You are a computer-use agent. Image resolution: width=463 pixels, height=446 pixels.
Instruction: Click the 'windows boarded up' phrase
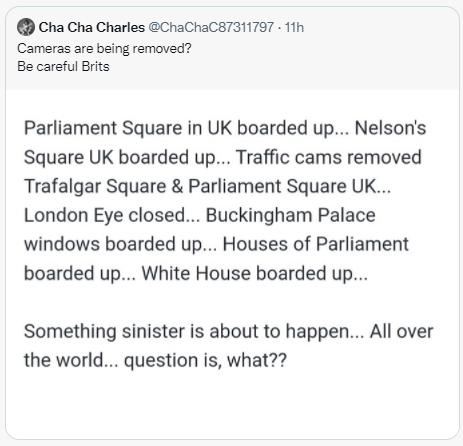tap(113, 244)
